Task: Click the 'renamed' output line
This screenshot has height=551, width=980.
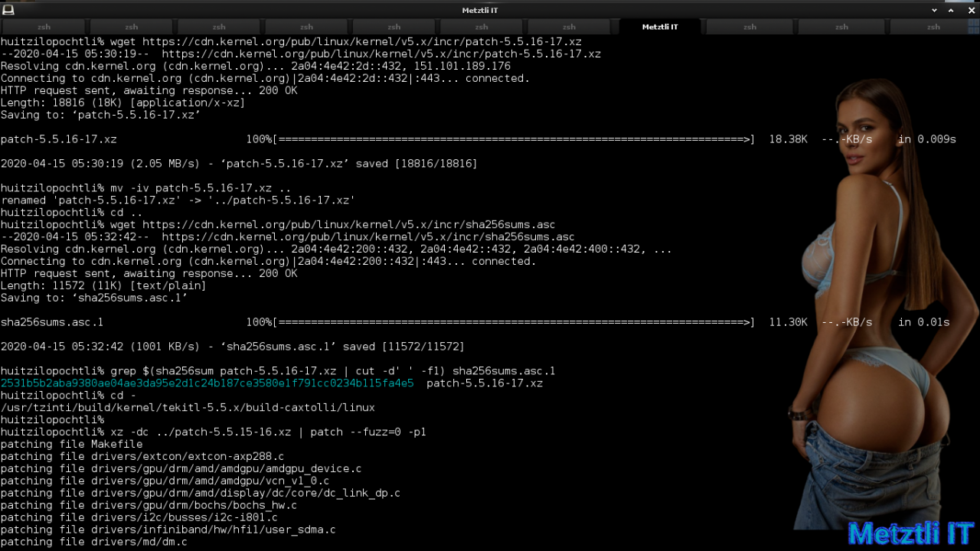Action: 178,201
